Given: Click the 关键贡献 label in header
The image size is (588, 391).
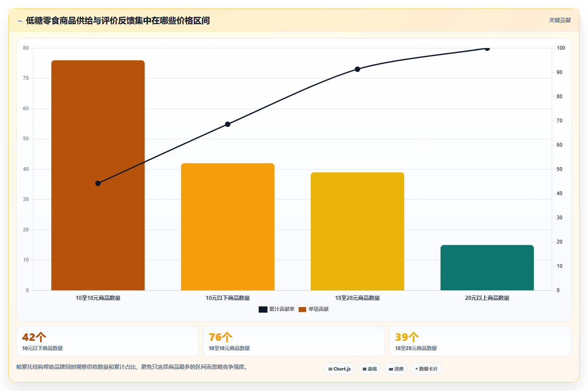Looking at the screenshot, I should tap(560, 20).
